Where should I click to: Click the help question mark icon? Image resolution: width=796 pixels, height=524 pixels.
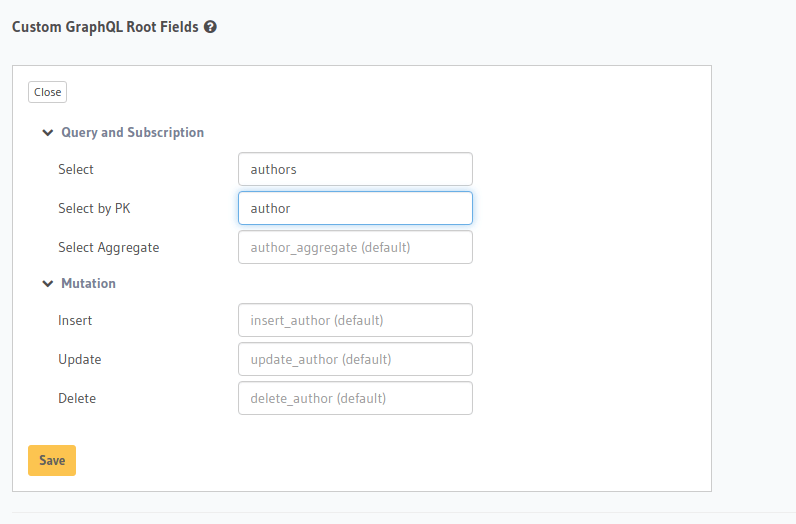tap(210, 27)
